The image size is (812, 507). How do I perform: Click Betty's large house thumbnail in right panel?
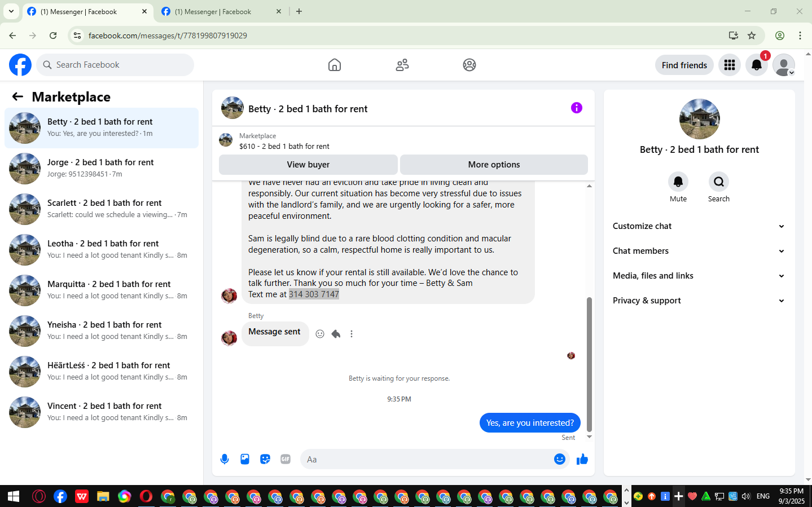coord(700,119)
